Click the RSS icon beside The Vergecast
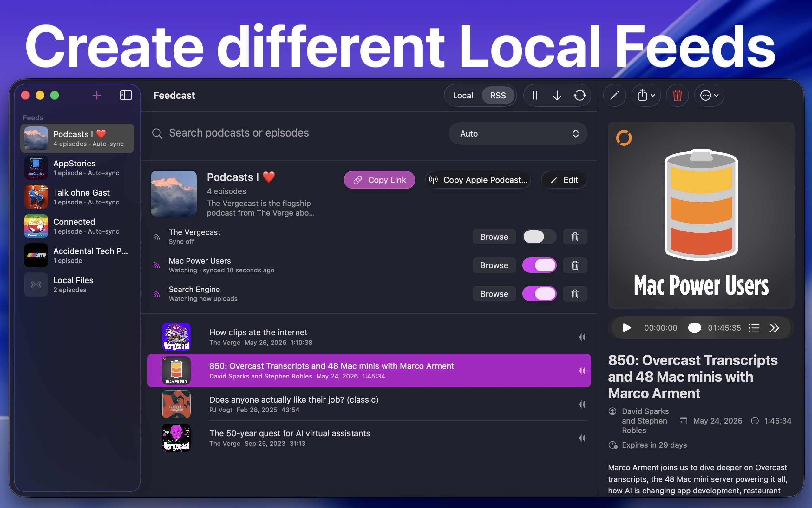The image size is (812, 508). [156, 237]
